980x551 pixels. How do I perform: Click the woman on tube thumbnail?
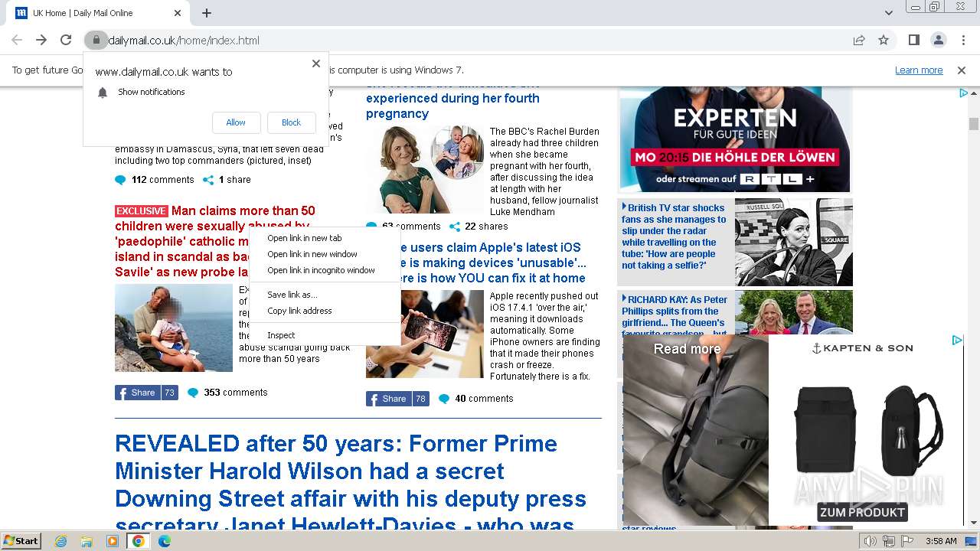click(x=794, y=242)
